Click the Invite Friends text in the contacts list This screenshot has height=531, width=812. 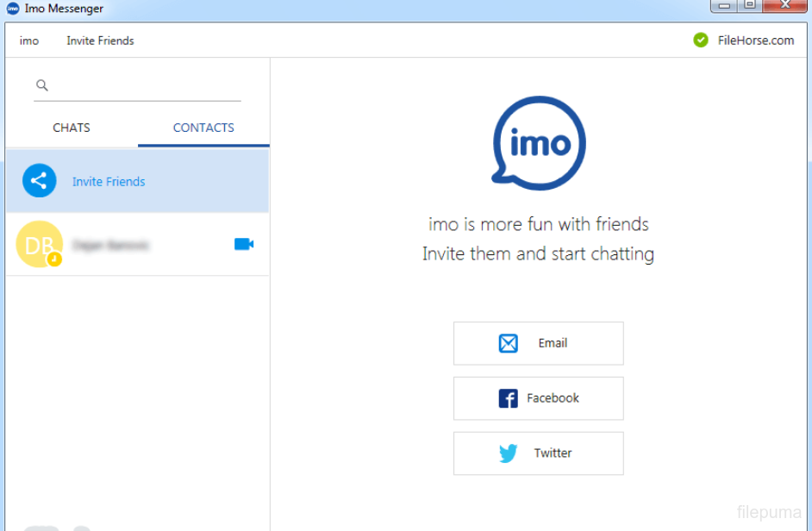tap(109, 182)
